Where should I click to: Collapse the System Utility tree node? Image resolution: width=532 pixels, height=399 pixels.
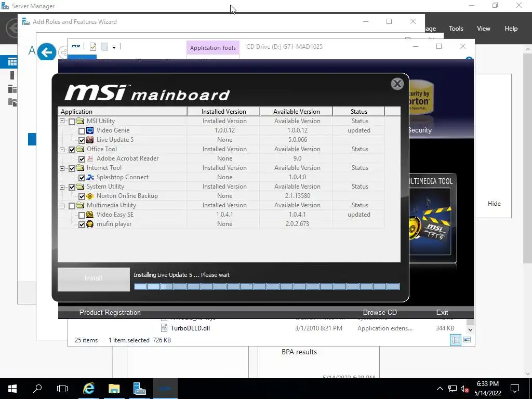click(x=62, y=187)
